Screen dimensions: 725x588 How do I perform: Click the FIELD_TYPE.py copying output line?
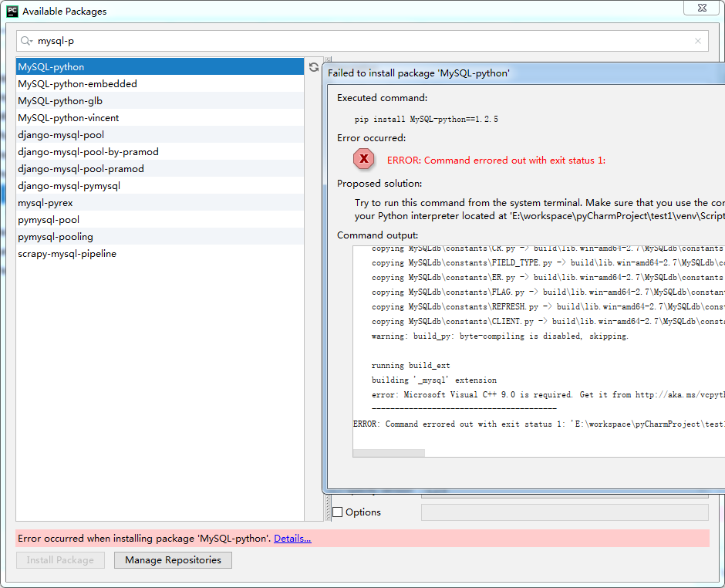tap(548, 263)
